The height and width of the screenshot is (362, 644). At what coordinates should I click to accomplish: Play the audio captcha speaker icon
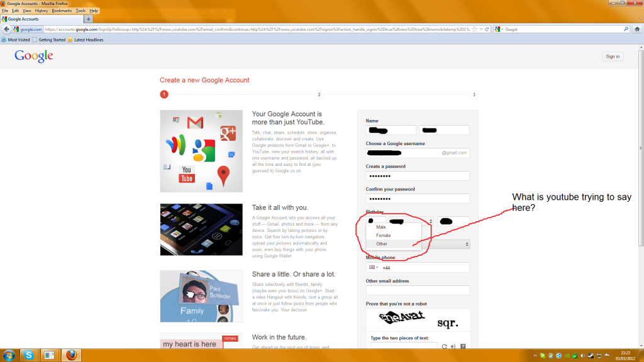tap(453, 346)
